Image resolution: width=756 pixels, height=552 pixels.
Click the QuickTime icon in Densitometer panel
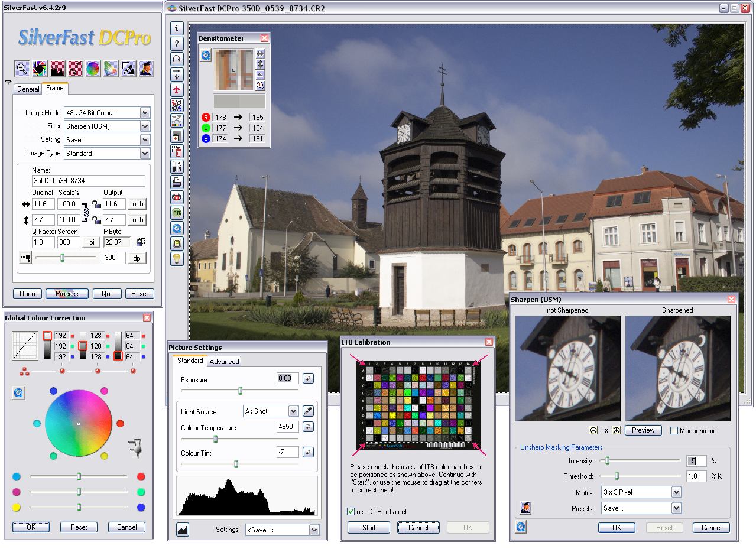(x=205, y=56)
